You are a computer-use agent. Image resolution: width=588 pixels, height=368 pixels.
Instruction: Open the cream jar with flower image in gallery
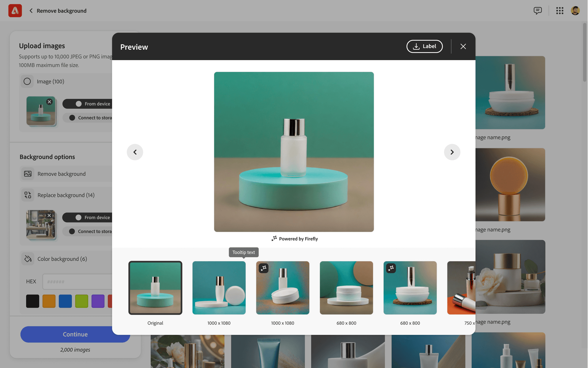(x=510, y=277)
